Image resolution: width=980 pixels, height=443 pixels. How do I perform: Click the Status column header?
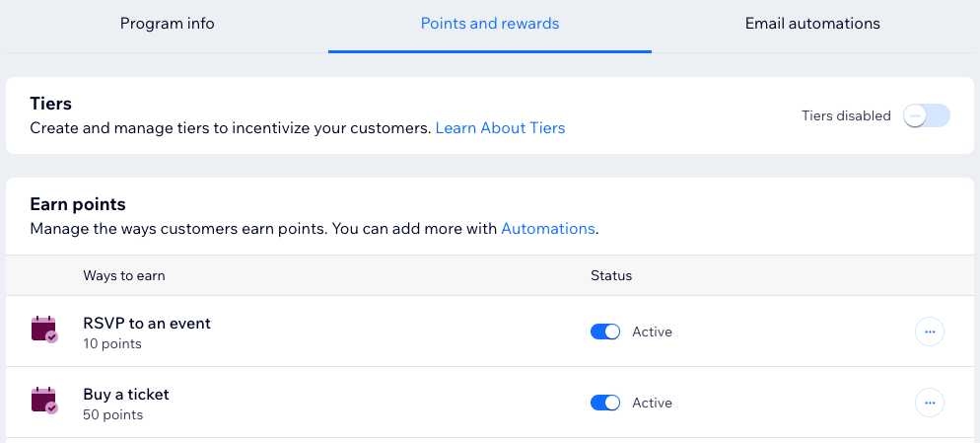[611, 275]
